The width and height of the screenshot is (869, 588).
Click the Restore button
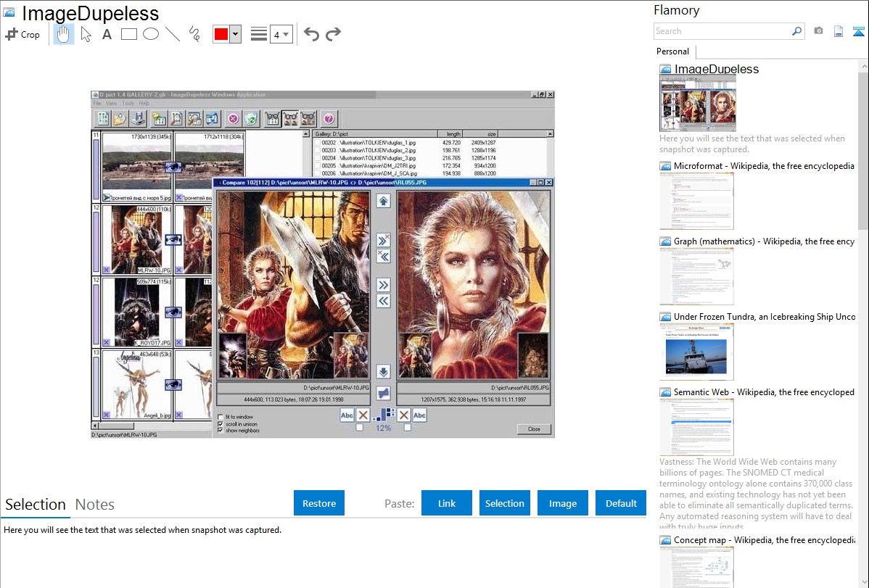(319, 503)
